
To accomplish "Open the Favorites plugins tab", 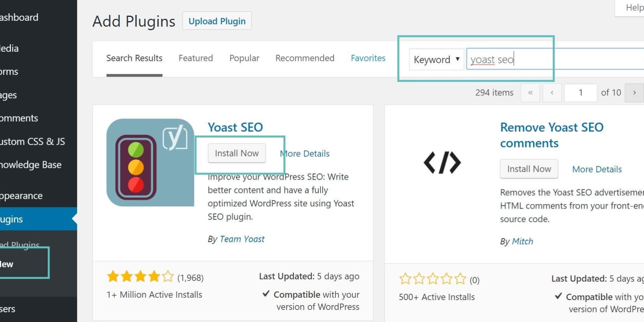I will coord(368,58).
